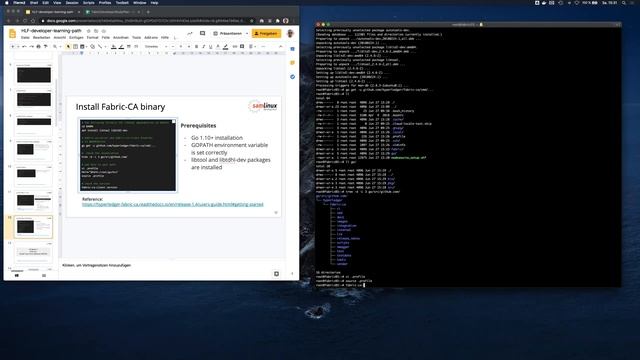This screenshot has height=360, width=640.
Task: Undo the last action in Slides toolbar
Action: (24, 47)
